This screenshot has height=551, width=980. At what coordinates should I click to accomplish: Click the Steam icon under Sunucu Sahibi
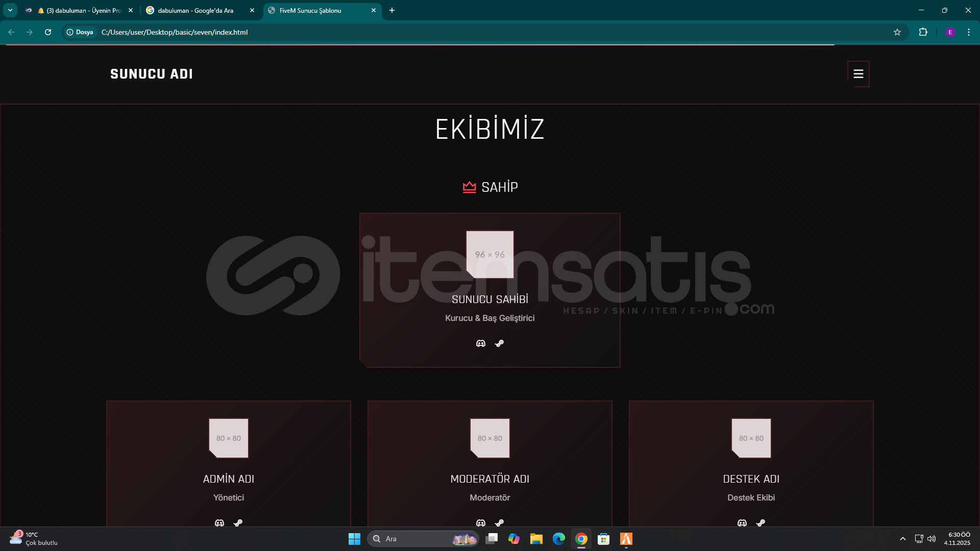(499, 343)
